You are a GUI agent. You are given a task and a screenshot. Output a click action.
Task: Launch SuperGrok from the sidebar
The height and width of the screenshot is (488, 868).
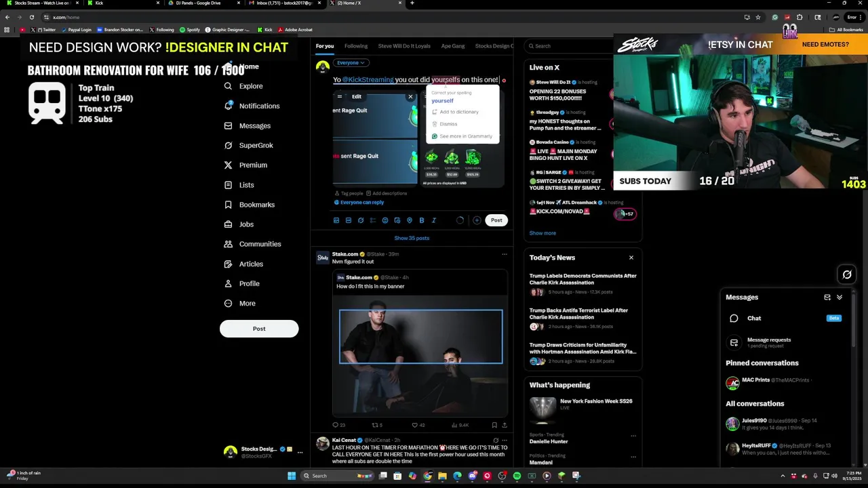[x=248, y=145]
